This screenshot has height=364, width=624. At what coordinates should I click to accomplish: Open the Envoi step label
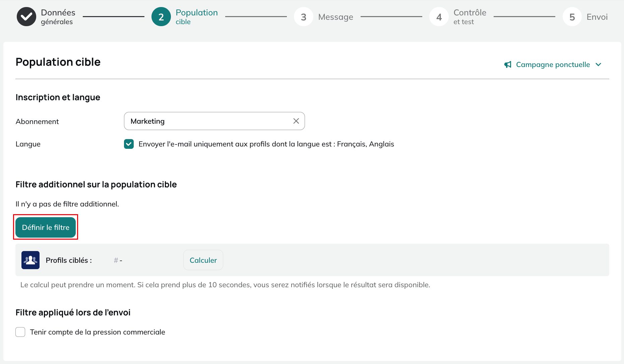point(597,17)
